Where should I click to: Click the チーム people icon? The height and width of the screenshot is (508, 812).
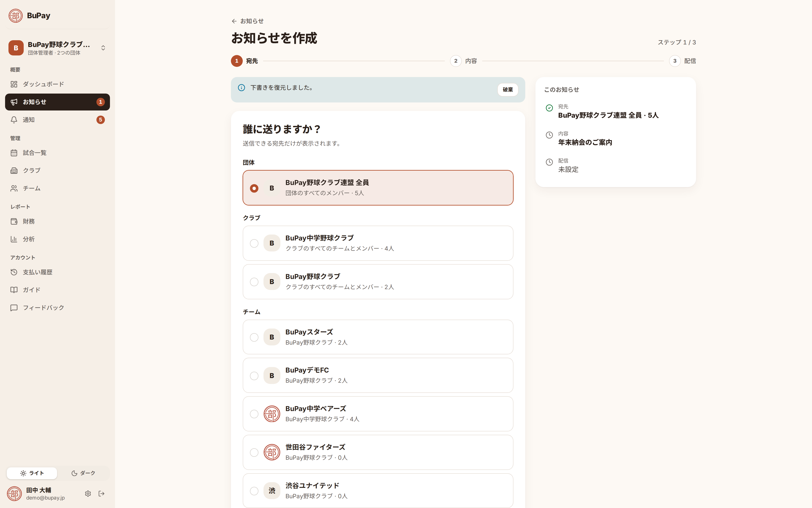14,188
